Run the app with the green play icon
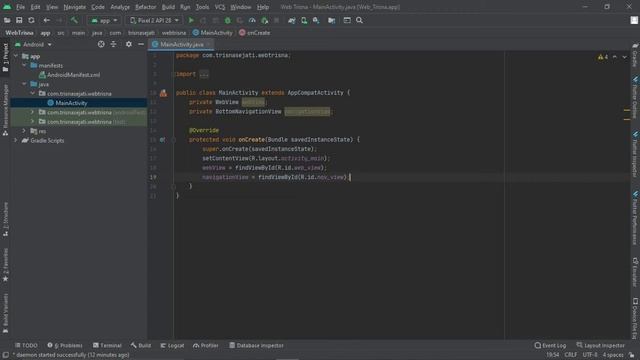 pyautogui.click(x=191, y=20)
